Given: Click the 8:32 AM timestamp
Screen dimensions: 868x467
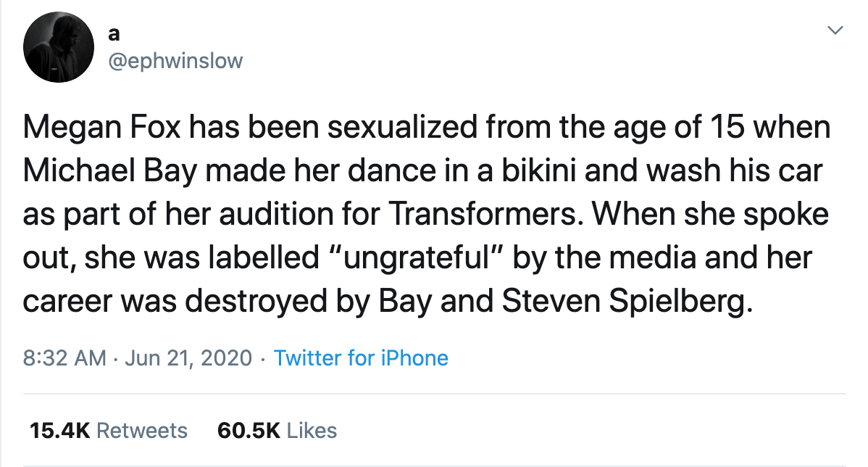Looking at the screenshot, I should [64, 358].
